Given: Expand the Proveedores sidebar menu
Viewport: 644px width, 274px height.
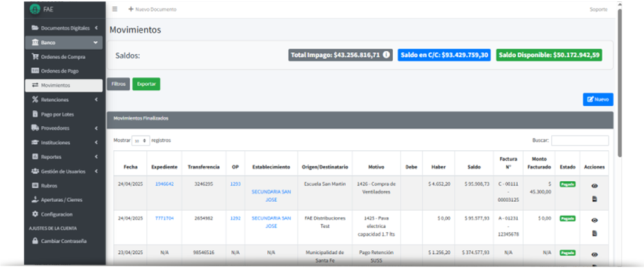Looking at the screenshot, I should click(x=64, y=128).
